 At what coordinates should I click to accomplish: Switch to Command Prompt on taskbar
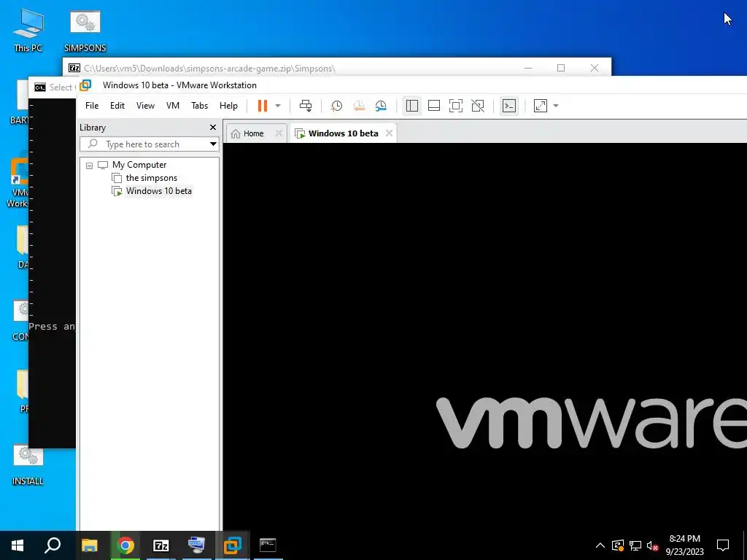tap(268, 545)
